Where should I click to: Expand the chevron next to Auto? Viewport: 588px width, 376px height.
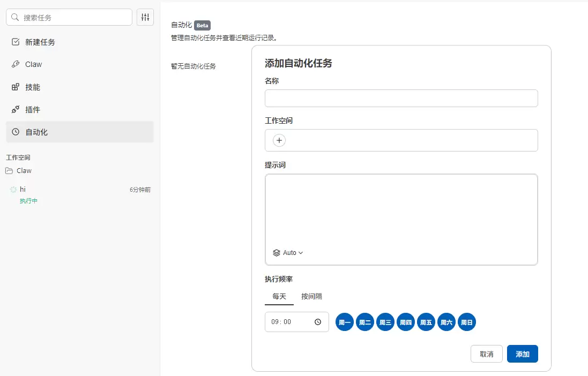(300, 252)
